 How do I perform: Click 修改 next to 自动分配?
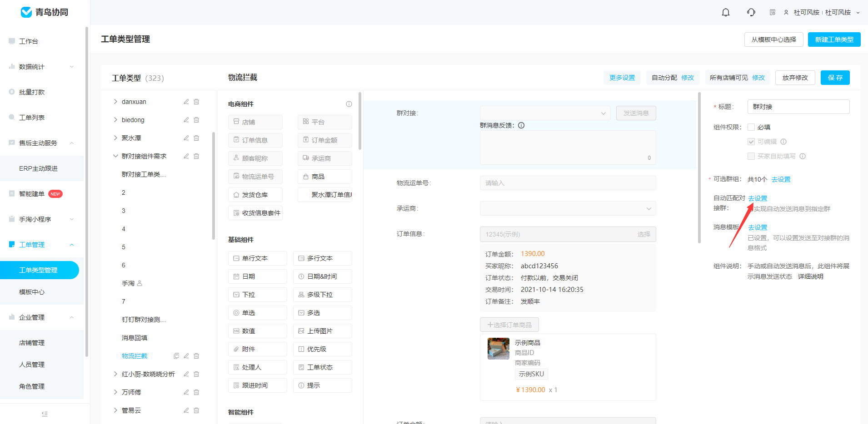[688, 78]
